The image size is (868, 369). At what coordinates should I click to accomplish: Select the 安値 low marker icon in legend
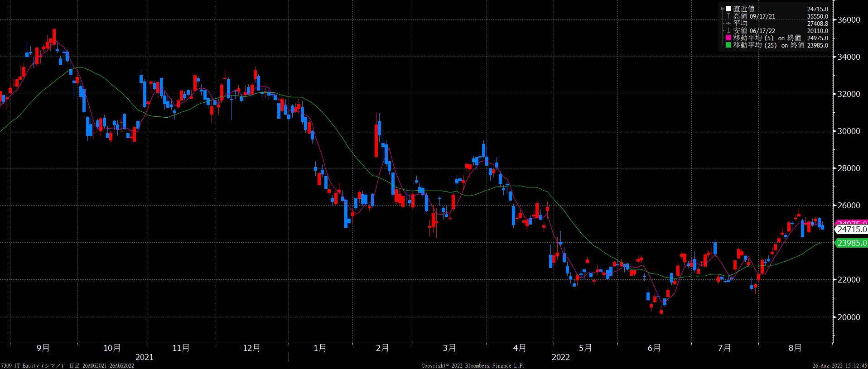point(728,31)
